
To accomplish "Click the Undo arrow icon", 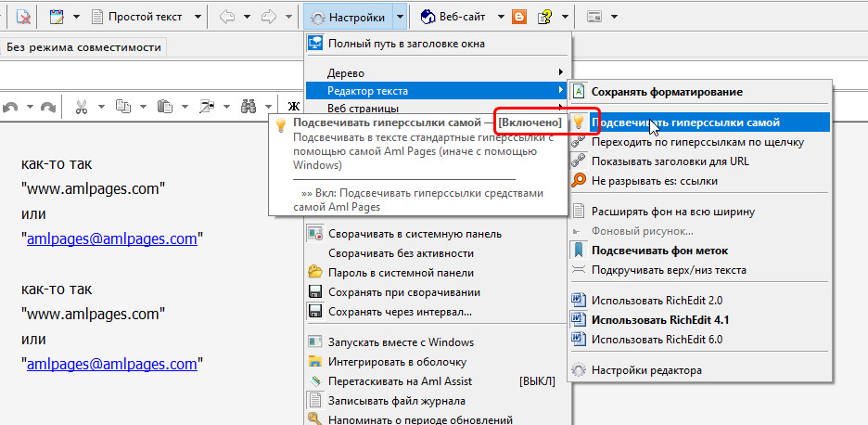I will (x=10, y=107).
